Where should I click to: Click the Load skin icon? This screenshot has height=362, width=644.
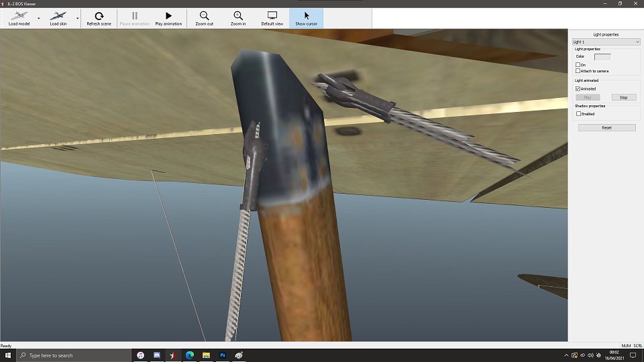(x=58, y=16)
